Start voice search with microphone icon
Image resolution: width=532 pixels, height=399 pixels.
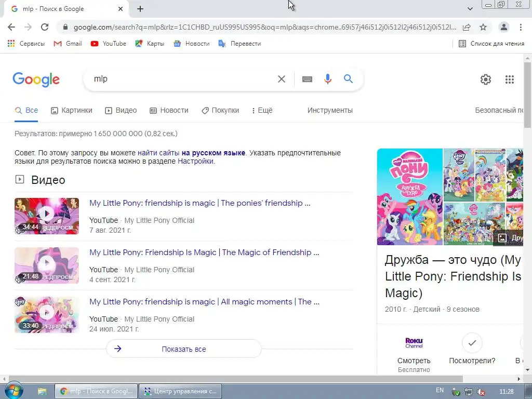tap(327, 79)
